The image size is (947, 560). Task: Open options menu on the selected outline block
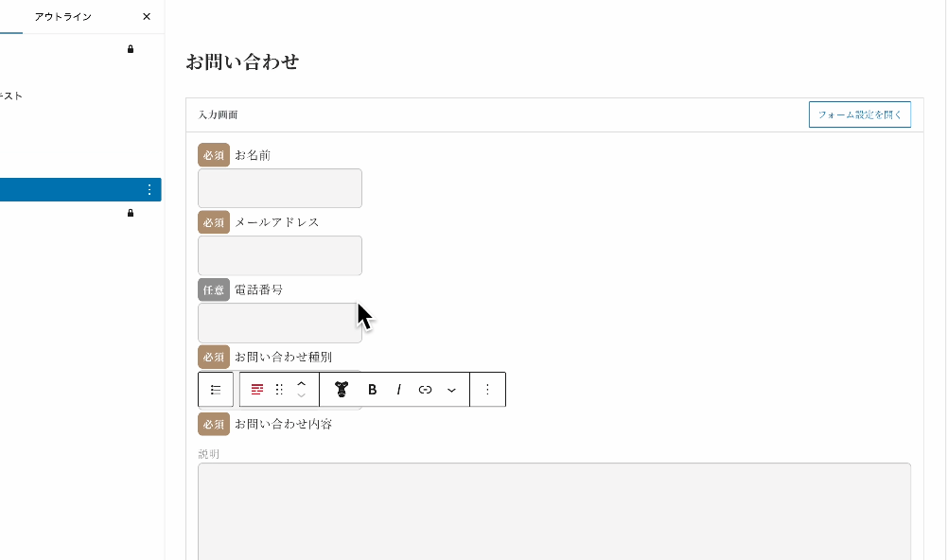pos(149,189)
